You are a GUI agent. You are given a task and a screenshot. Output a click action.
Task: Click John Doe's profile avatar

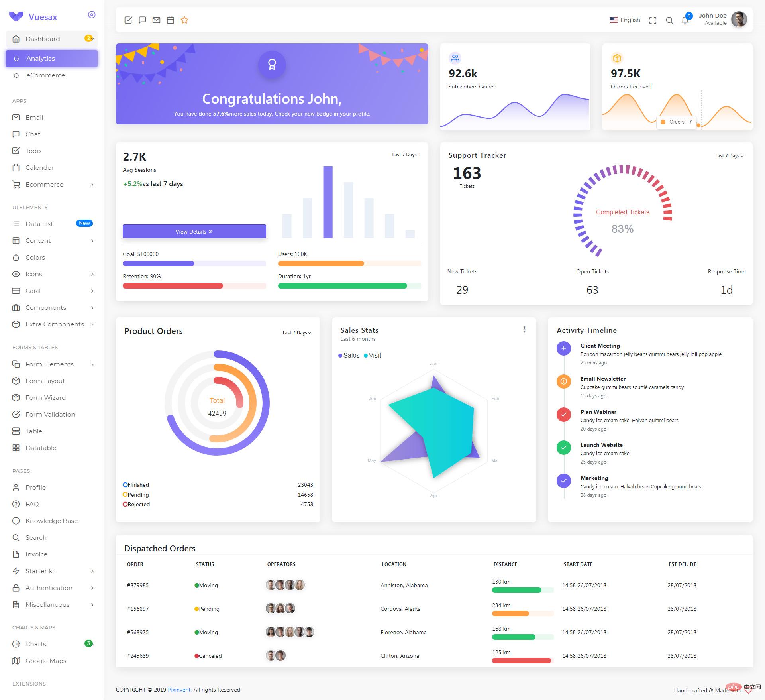tap(739, 19)
